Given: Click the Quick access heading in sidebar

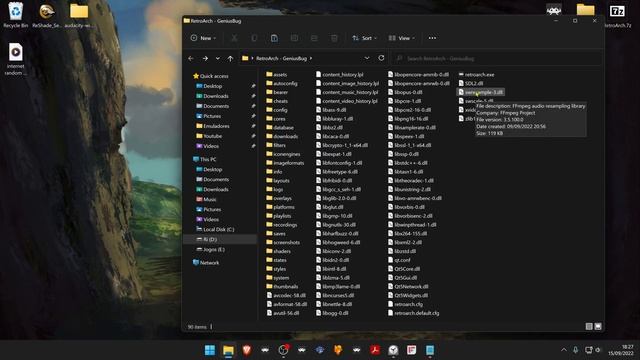Looking at the screenshot, I should [214, 76].
